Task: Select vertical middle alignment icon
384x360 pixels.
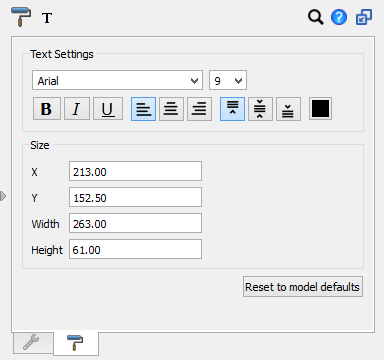Action: [x=260, y=109]
